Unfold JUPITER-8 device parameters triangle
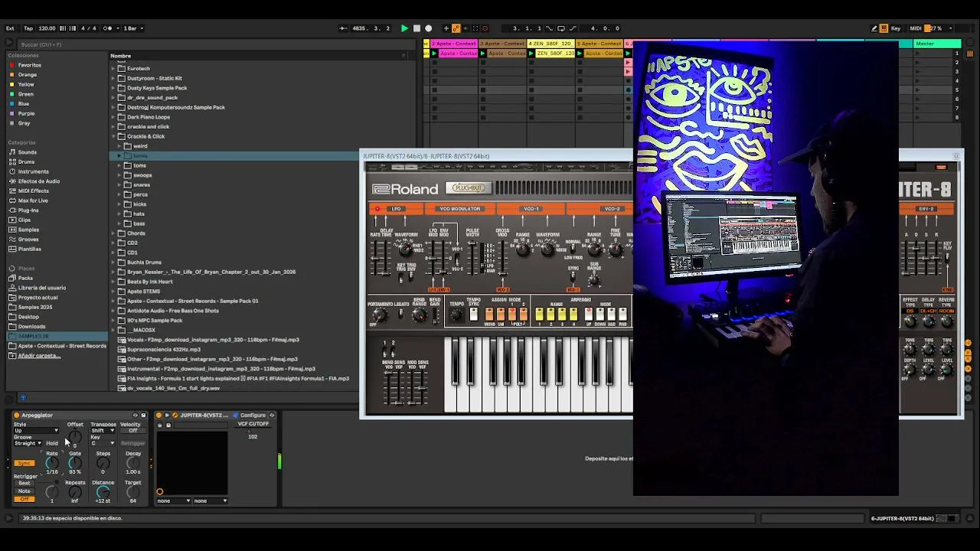 pos(167,416)
